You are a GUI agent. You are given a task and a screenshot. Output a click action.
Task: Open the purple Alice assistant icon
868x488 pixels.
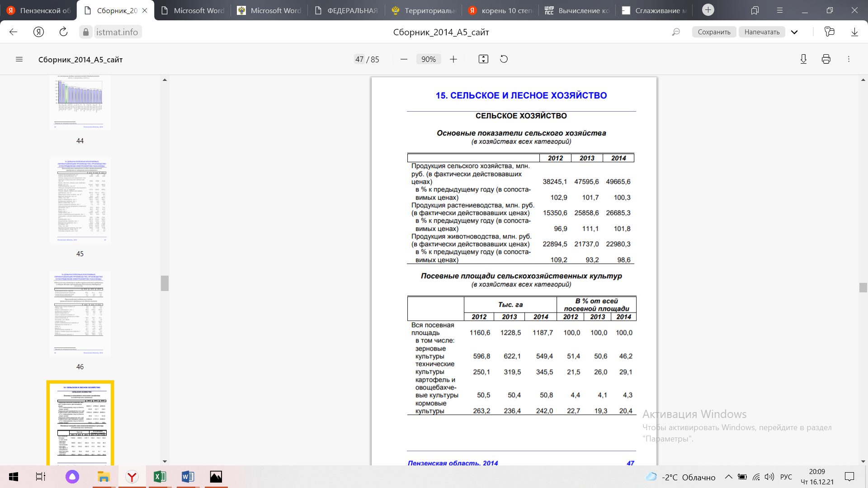pyautogui.click(x=72, y=477)
